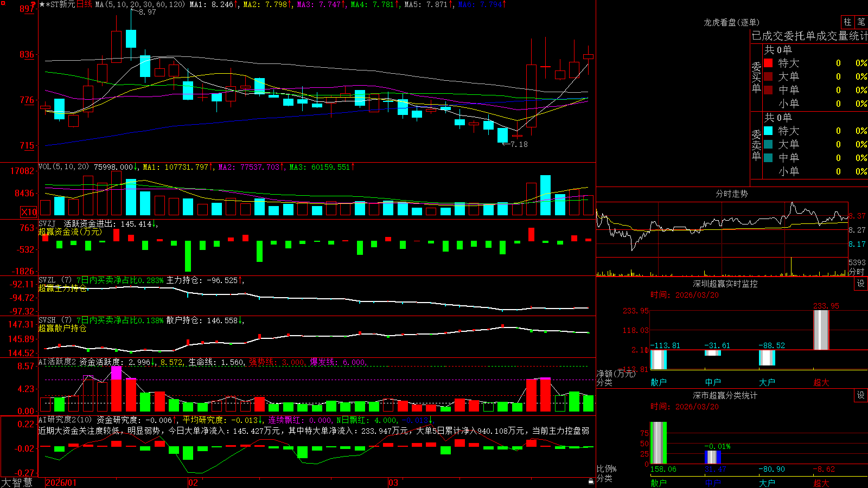
Task: Click the red 日线 period label
Action: coord(84,4)
